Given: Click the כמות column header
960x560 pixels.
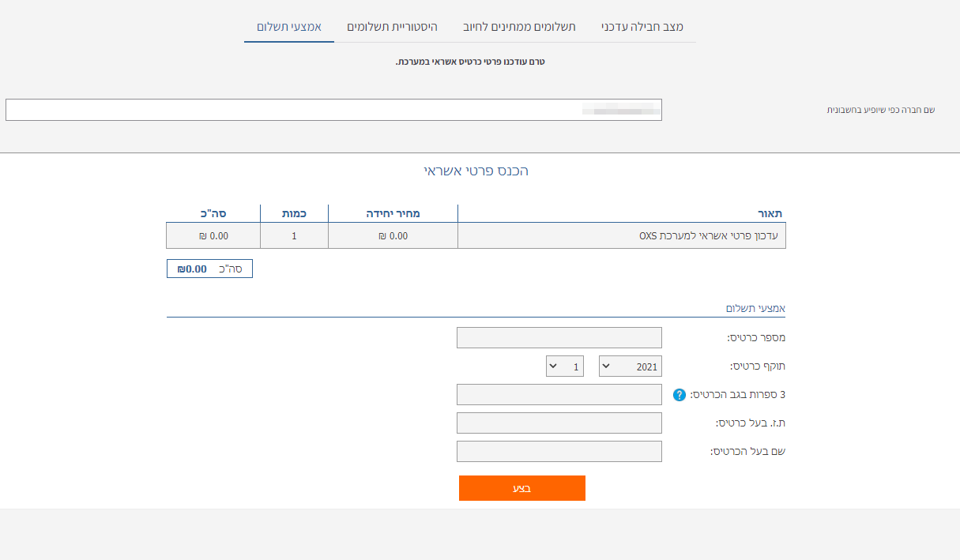Looking at the screenshot, I should pyautogui.click(x=294, y=213).
